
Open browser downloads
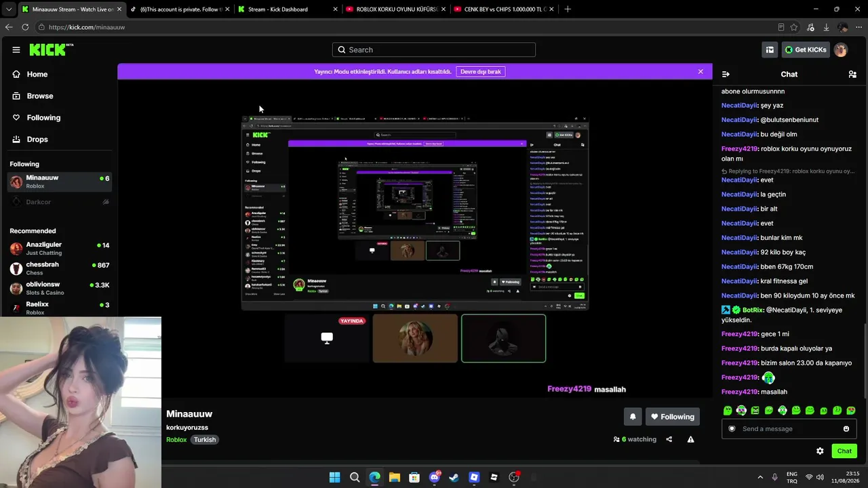(826, 27)
